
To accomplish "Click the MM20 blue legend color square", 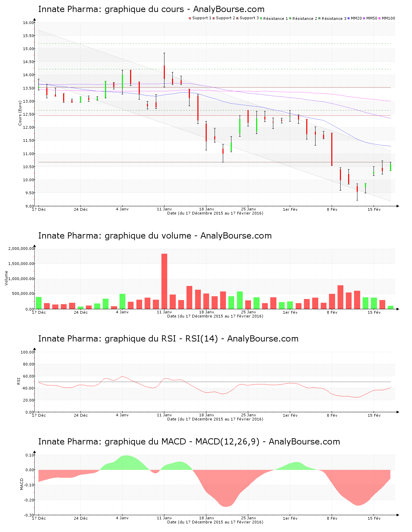I will (x=349, y=18).
